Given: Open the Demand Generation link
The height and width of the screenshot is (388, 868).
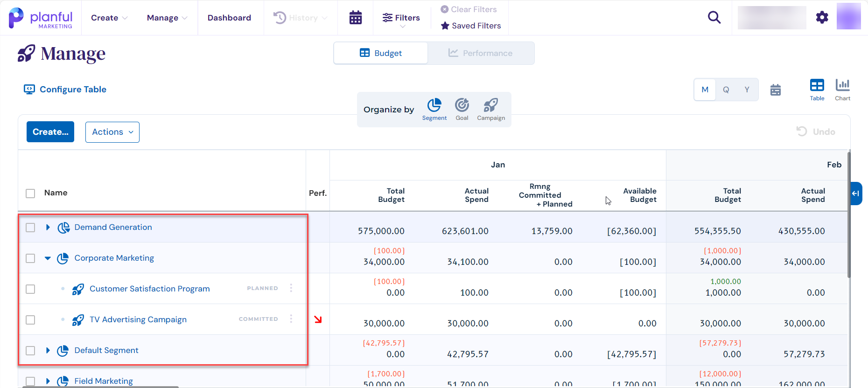Looking at the screenshot, I should tap(113, 227).
